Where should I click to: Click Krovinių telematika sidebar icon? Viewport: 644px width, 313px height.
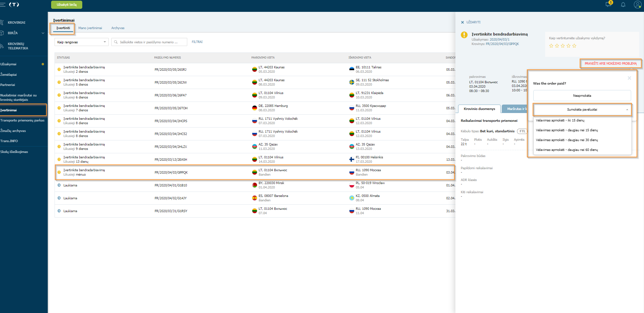[1, 46]
